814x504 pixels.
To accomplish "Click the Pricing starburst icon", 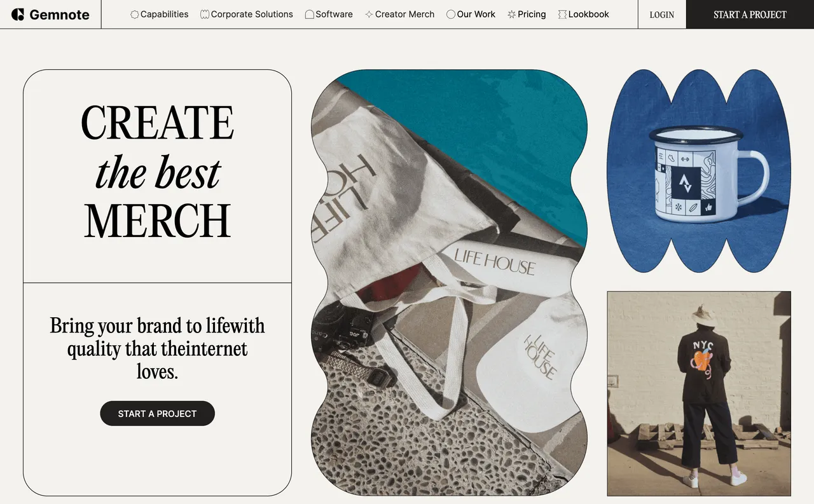I will pyautogui.click(x=512, y=14).
